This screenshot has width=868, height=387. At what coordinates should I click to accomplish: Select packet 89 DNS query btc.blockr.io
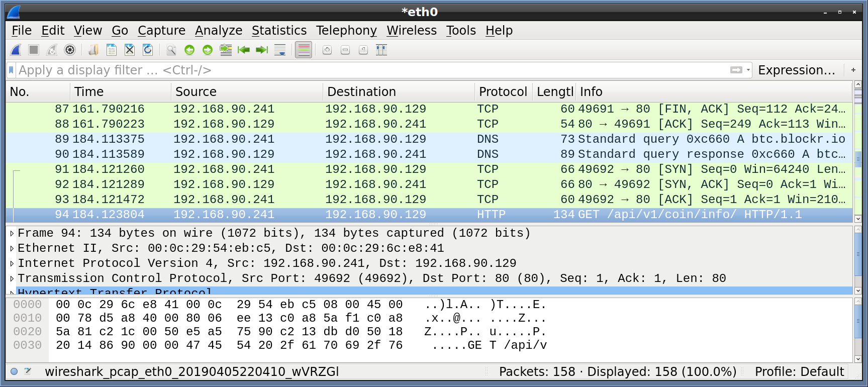[429, 139]
